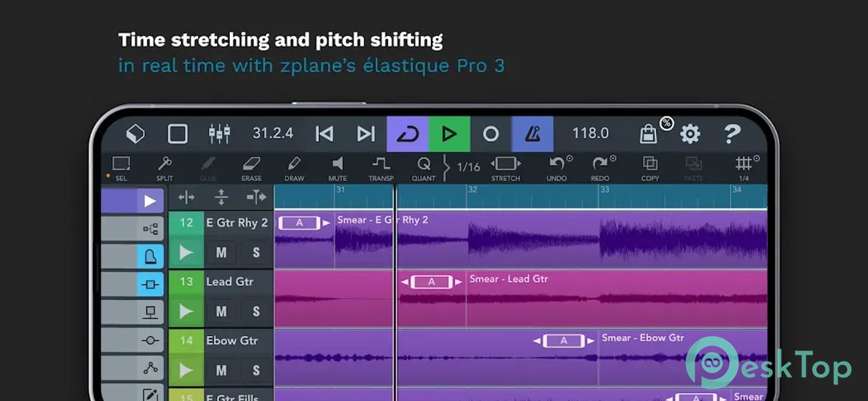Choose the SPLIT tool

pos(164,168)
